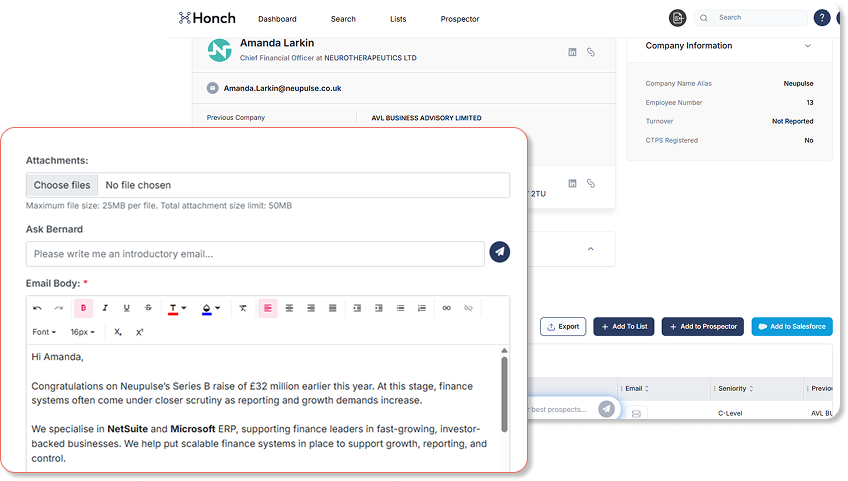Toggle strikethrough formatting in email body
Image resolution: width=848 pixels, height=481 pixels.
click(x=148, y=308)
